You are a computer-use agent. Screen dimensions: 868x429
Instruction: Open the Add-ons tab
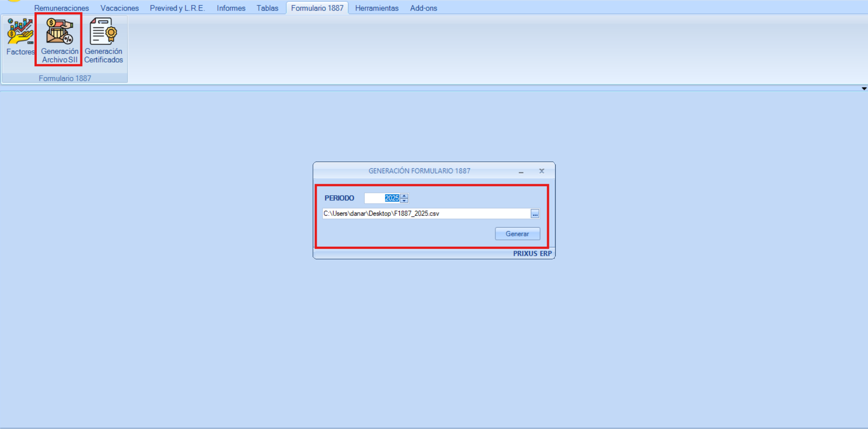pos(423,8)
